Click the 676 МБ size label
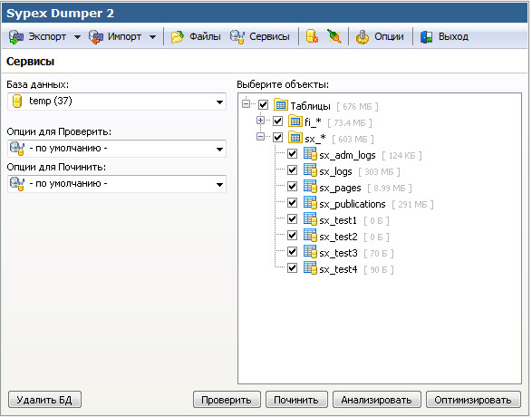 (x=357, y=107)
